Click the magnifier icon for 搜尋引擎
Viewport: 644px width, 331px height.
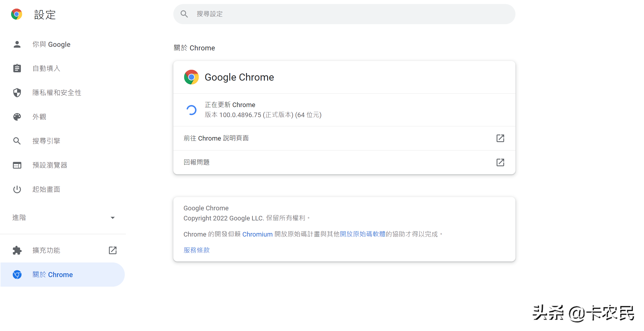pyautogui.click(x=17, y=141)
